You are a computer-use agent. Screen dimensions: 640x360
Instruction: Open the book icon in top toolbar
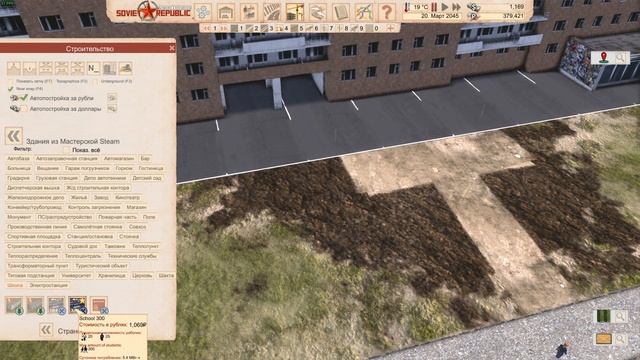click(340, 11)
